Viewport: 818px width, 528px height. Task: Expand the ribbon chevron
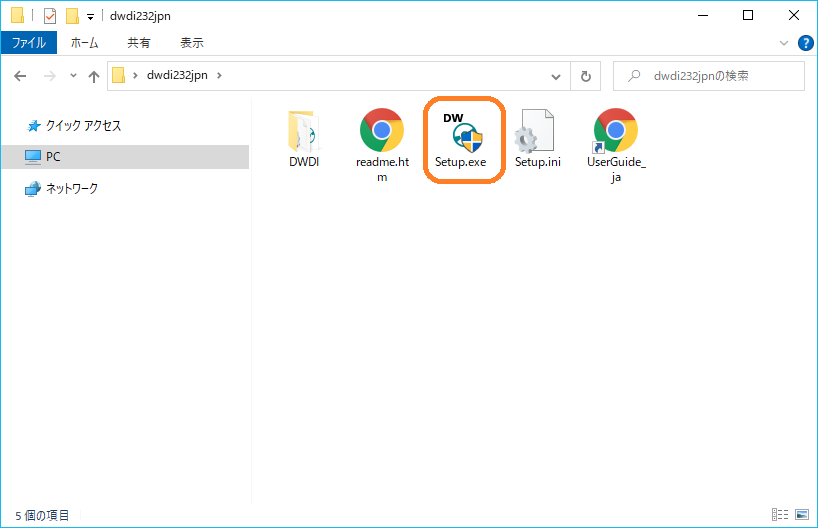pos(784,43)
